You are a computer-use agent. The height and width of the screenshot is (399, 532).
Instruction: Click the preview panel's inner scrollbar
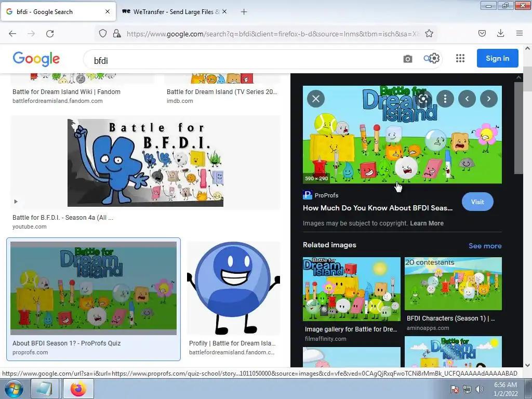point(518,128)
